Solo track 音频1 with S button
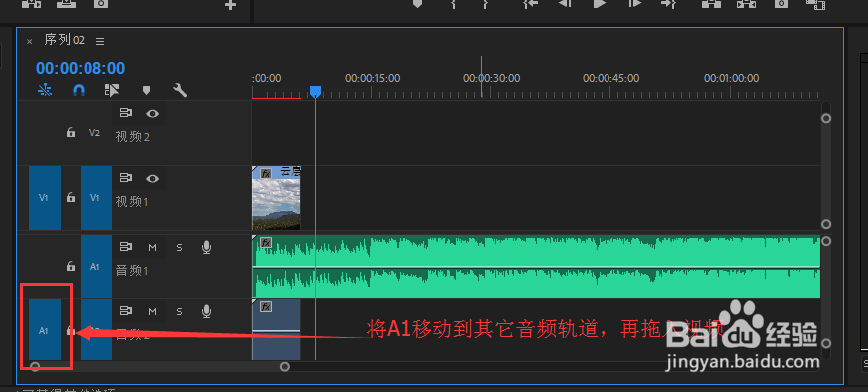868x392 pixels. 179,247
